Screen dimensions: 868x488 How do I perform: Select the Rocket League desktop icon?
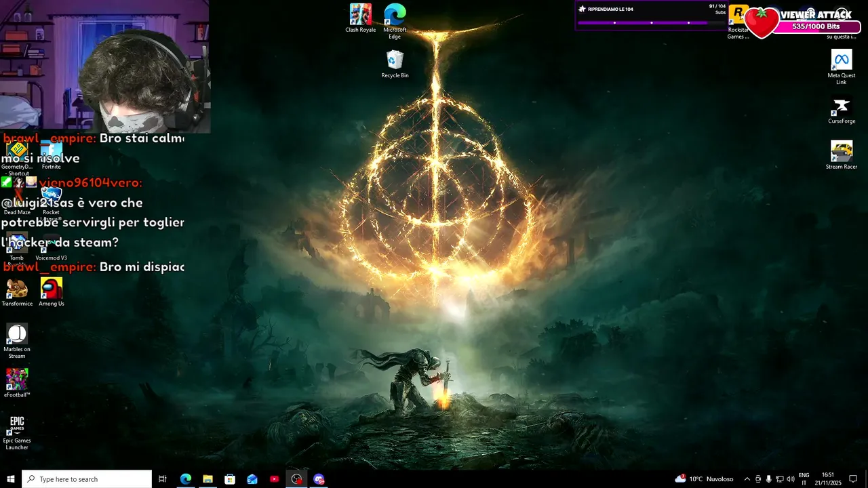tap(51, 203)
